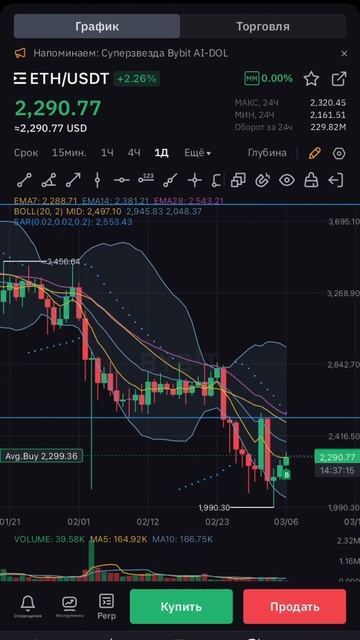Click the MM margin indicator badge
The height and width of the screenshot is (640, 360).
(x=252, y=78)
